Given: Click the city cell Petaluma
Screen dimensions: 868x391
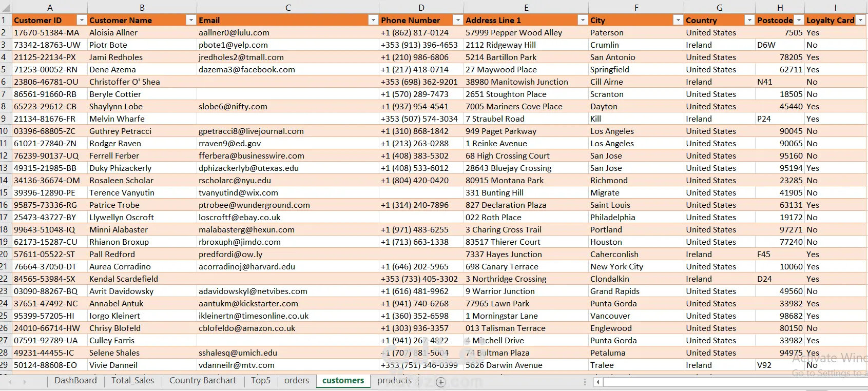Looking at the screenshot, I should [x=636, y=353].
